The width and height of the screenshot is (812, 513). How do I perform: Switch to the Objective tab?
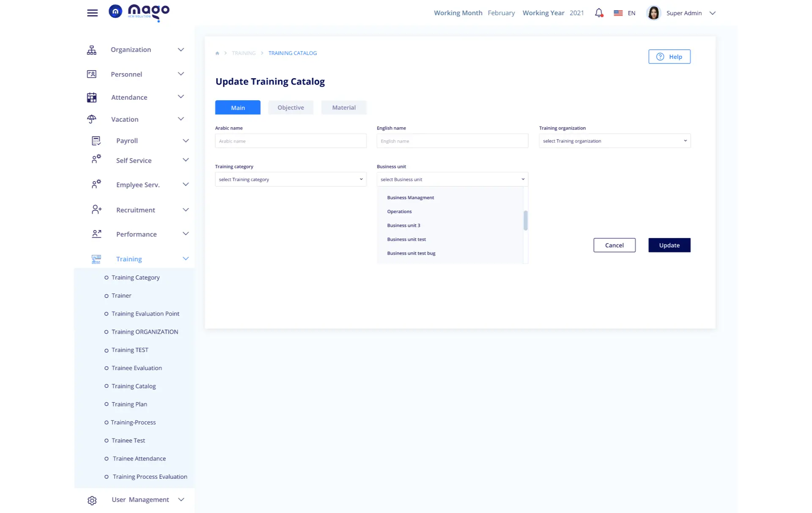point(291,107)
